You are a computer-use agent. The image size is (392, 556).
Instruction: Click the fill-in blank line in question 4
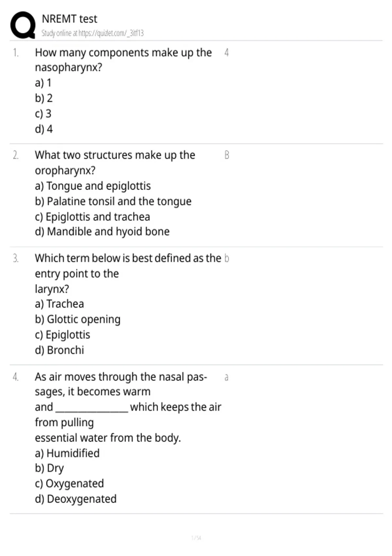pos(92,411)
